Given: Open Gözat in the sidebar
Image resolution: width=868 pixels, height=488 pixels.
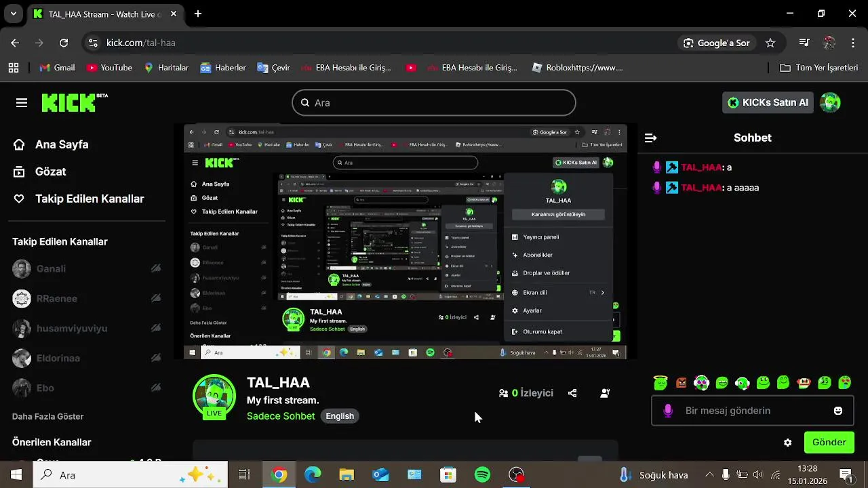Looking at the screenshot, I should 40,171.
